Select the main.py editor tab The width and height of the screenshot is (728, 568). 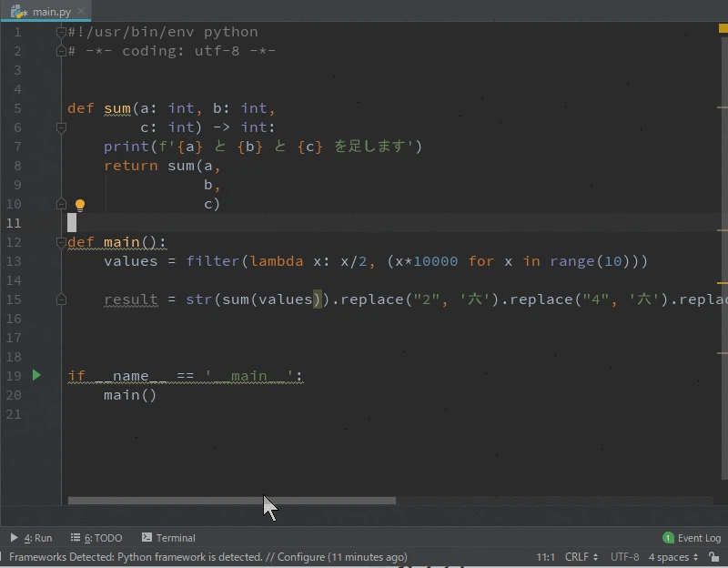(45, 12)
